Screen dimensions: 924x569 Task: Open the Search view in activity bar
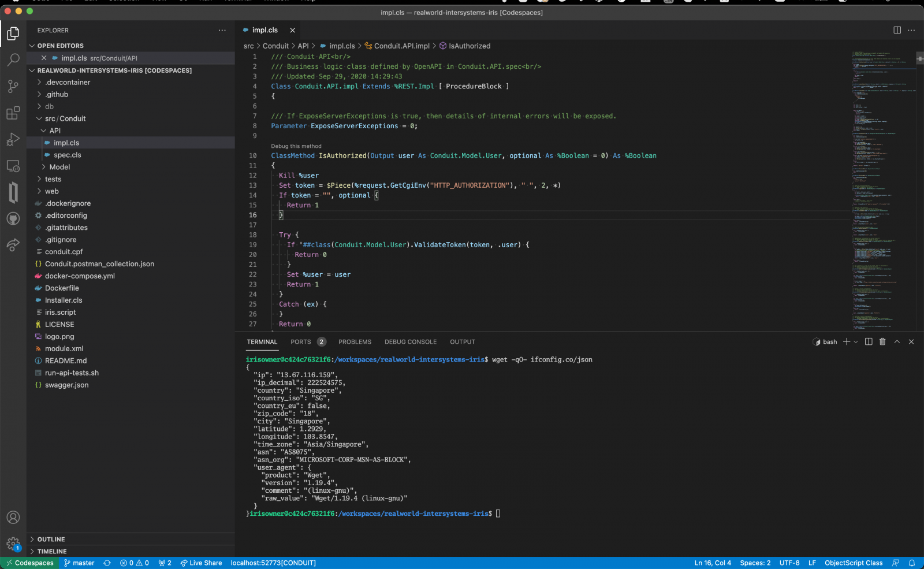[13, 59]
